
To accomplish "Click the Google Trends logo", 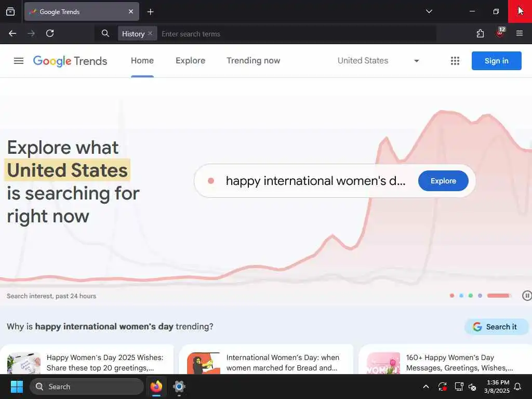I will click(x=70, y=61).
